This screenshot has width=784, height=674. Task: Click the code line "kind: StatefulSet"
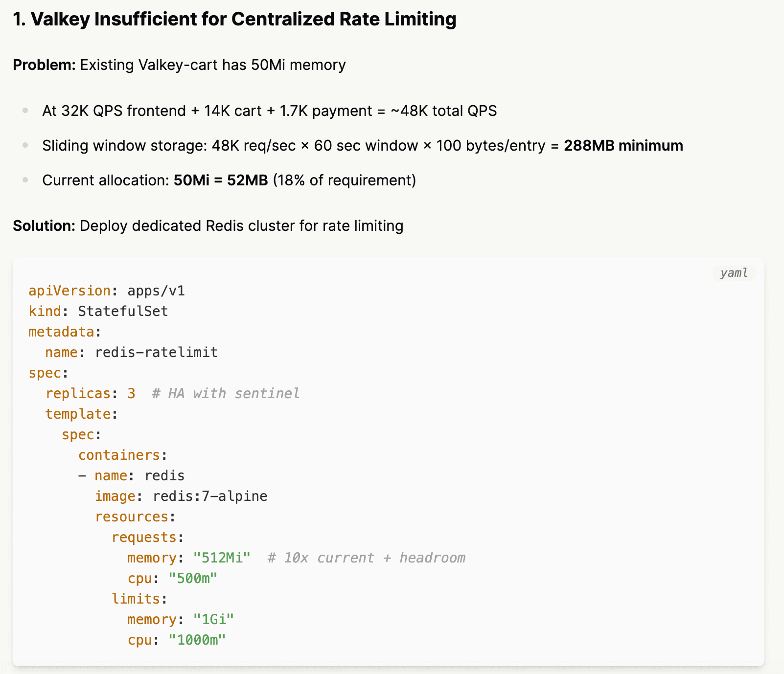pyautogui.click(x=98, y=312)
